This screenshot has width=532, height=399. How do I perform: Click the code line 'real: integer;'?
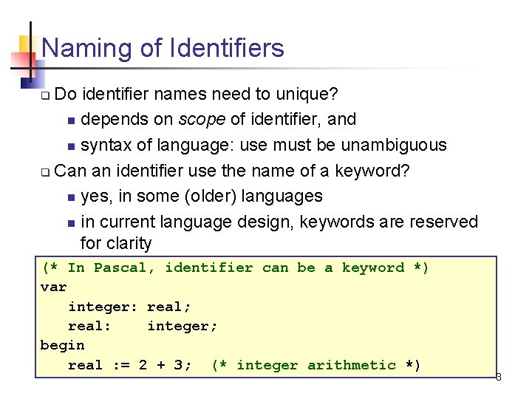pyautogui.click(x=143, y=327)
